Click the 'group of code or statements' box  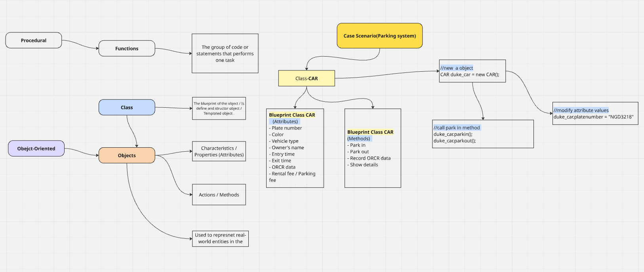(x=225, y=53)
